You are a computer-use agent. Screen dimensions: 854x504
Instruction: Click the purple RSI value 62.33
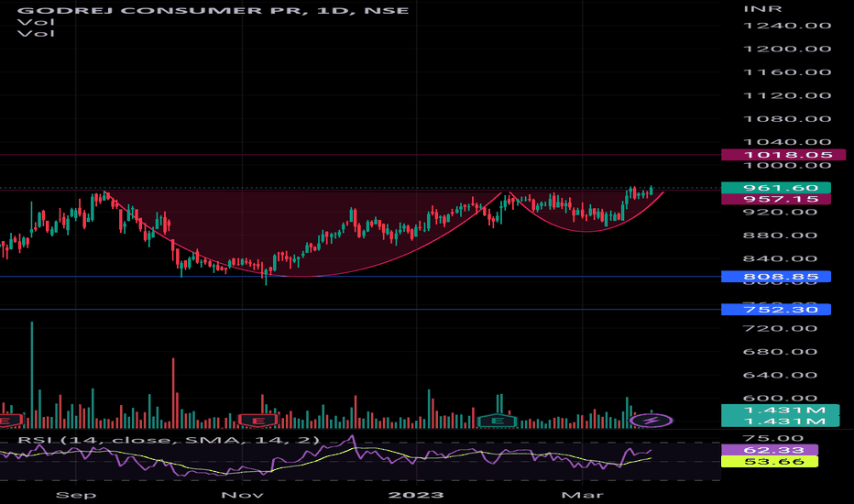pos(770,450)
